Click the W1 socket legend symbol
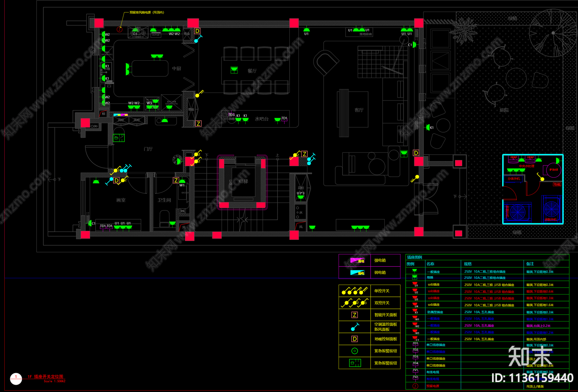The height and width of the screenshot is (392, 578). point(415,318)
